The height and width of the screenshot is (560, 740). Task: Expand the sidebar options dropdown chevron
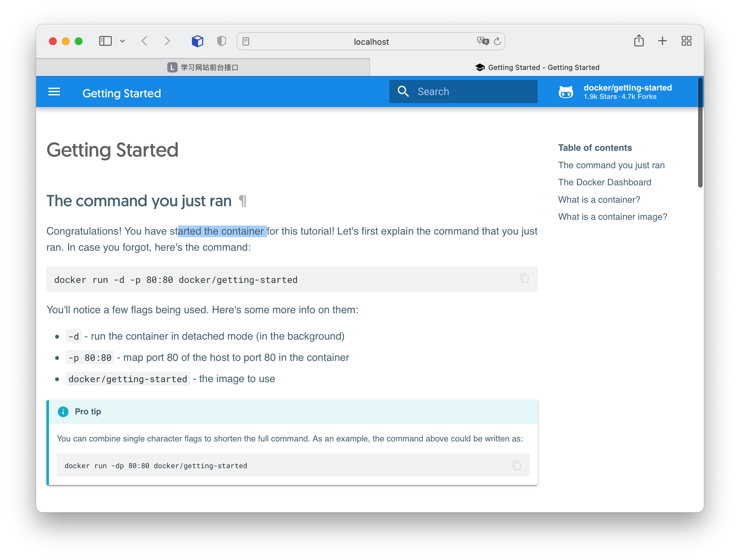pos(122,41)
